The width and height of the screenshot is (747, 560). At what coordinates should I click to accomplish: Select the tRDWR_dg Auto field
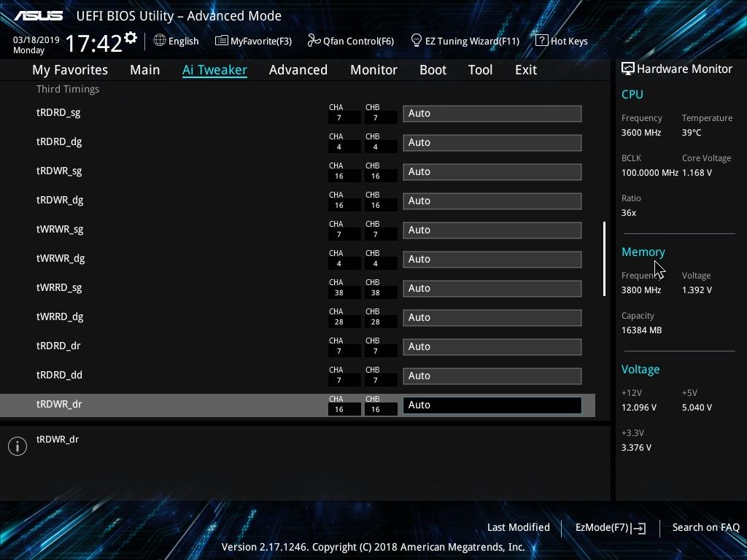(x=492, y=201)
